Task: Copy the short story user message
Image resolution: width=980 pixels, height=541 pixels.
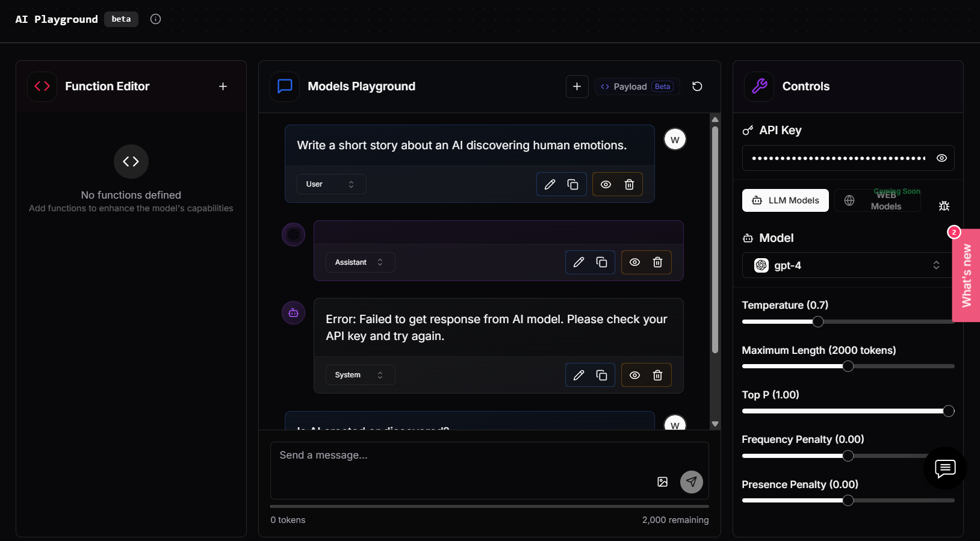Action: point(572,185)
